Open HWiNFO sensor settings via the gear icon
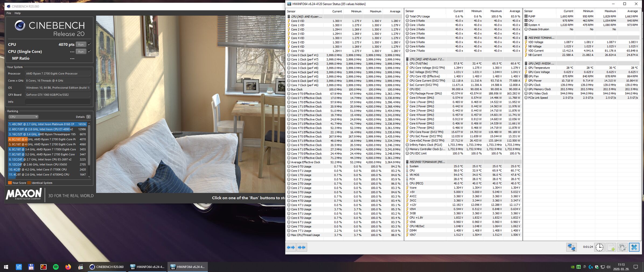644x272 pixels. [622, 247]
